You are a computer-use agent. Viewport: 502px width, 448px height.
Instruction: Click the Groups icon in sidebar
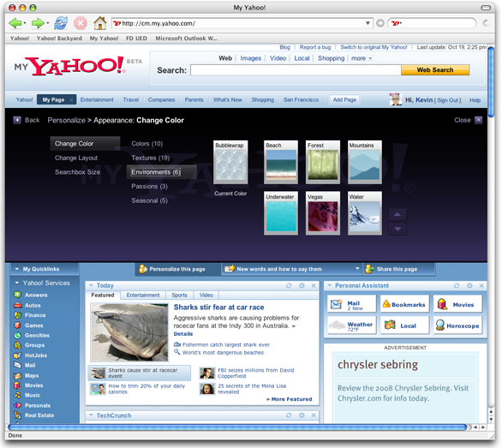(18, 345)
